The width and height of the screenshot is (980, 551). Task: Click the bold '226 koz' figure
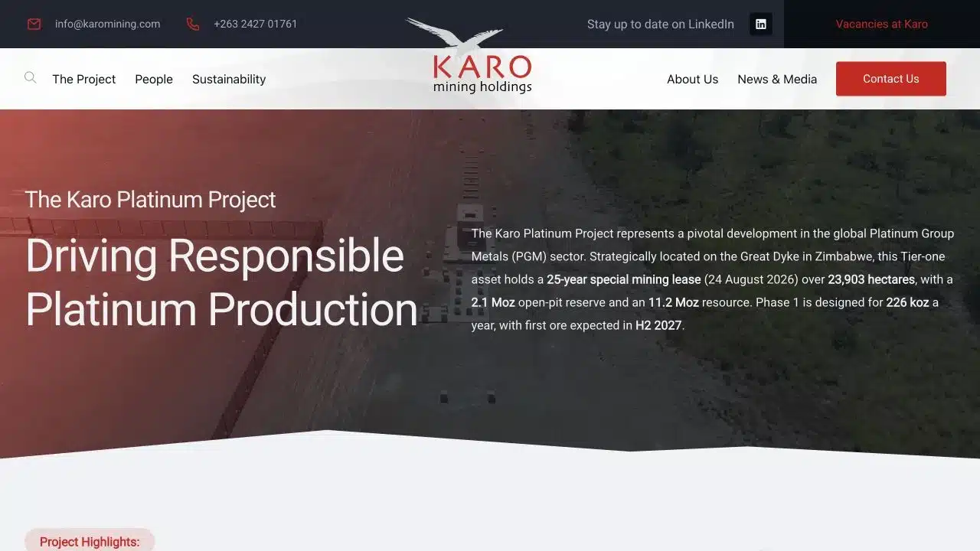coord(907,302)
